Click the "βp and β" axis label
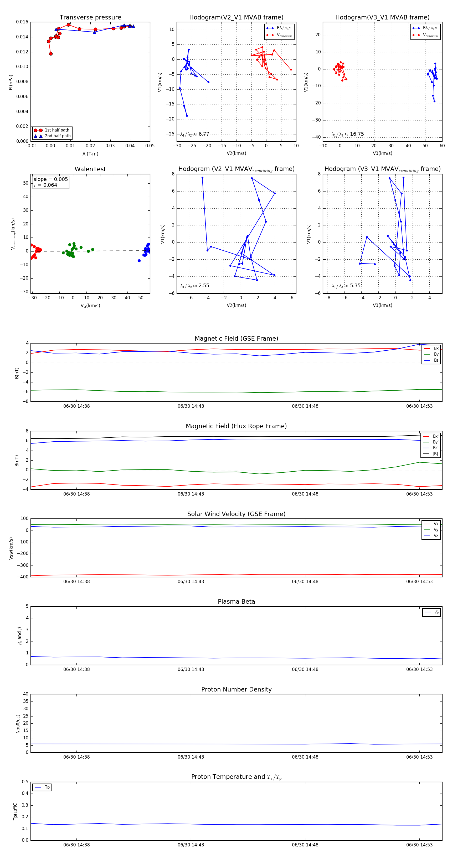The height and width of the screenshot is (868, 473). (x=19, y=636)
